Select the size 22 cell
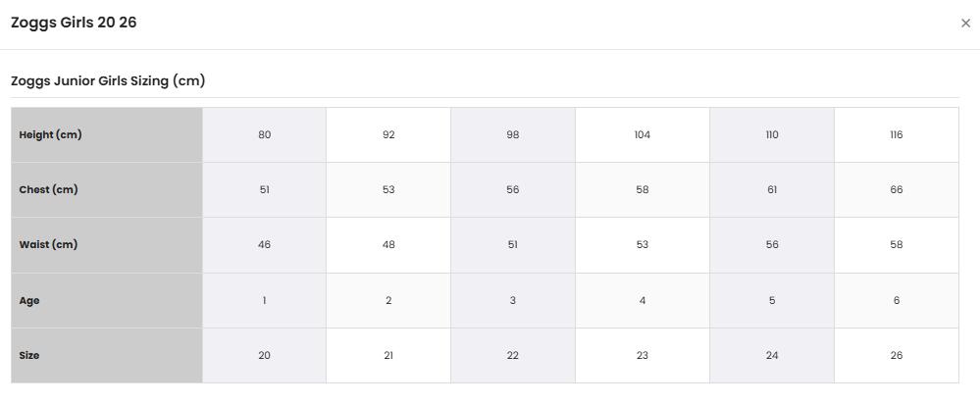This screenshot has width=980, height=405. tap(512, 355)
